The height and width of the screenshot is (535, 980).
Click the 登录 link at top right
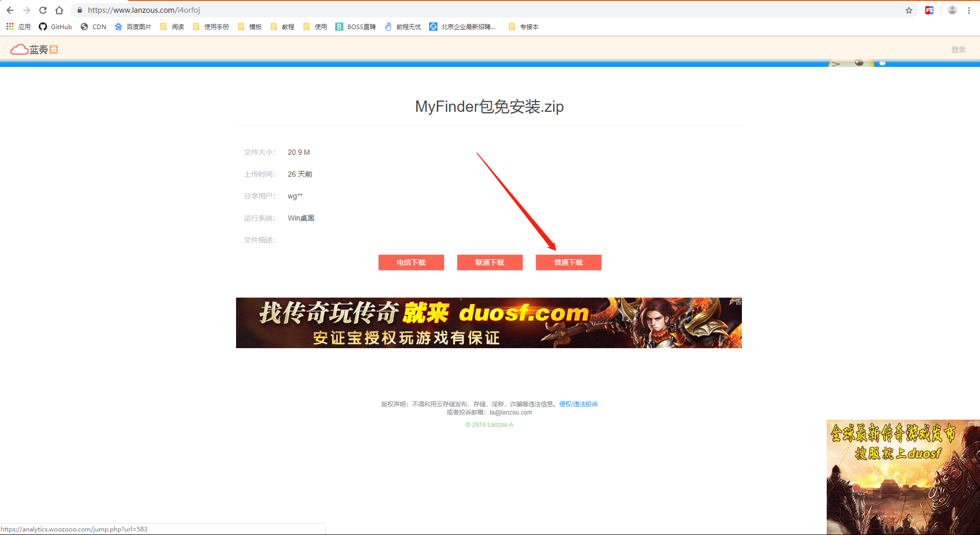958,49
